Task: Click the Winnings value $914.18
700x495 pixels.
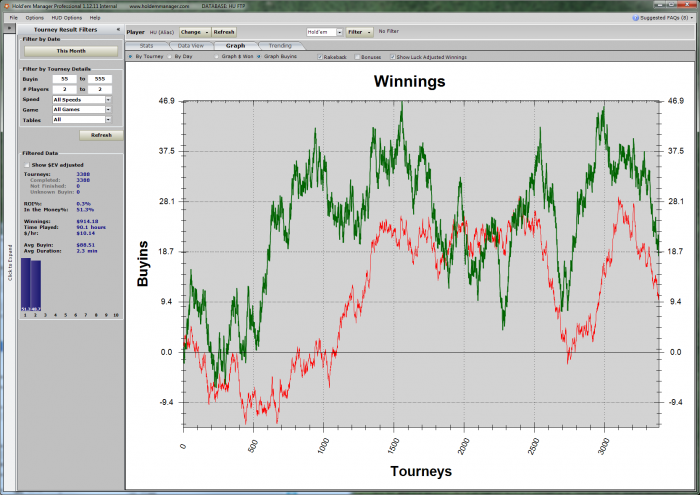Action: click(88, 221)
